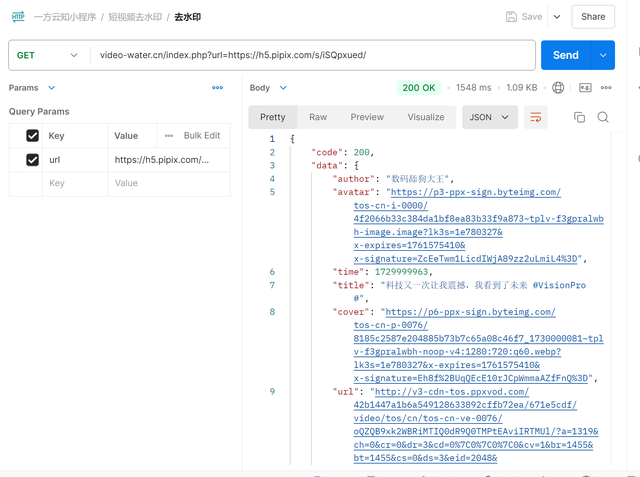Search within the response body
The height and width of the screenshot is (477, 640).
[603, 117]
